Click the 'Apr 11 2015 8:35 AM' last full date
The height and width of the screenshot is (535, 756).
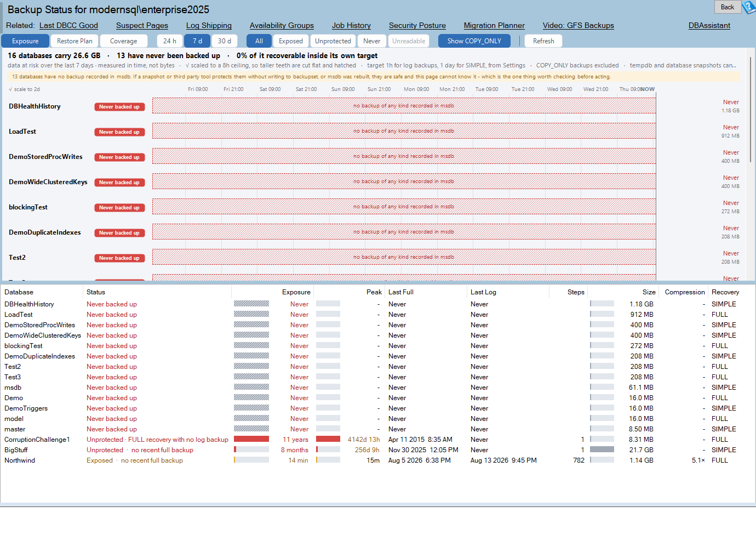(420, 440)
